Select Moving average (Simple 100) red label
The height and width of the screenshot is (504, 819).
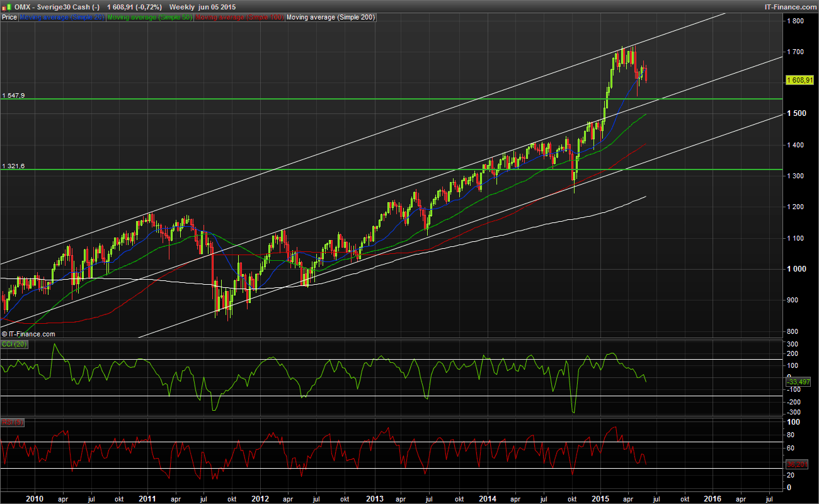pos(239,18)
